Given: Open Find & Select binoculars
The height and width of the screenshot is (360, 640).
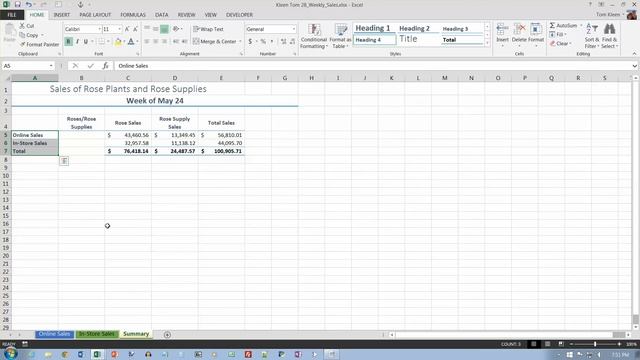Looking at the screenshot, I should coord(609,36).
